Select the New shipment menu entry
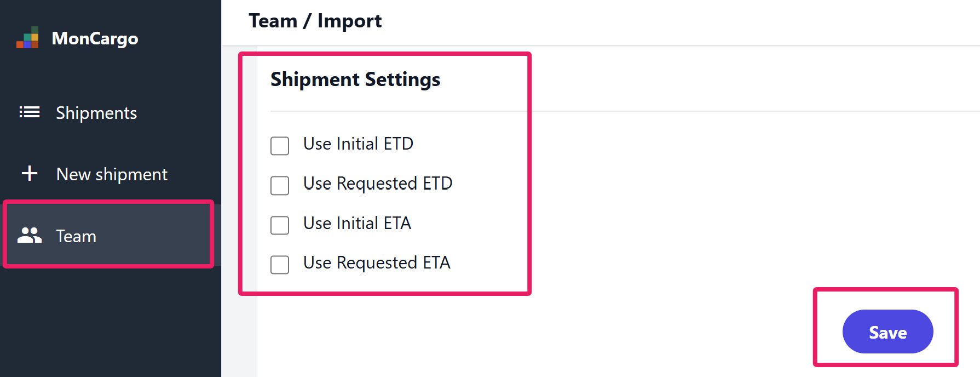The width and height of the screenshot is (980, 377). [x=112, y=174]
